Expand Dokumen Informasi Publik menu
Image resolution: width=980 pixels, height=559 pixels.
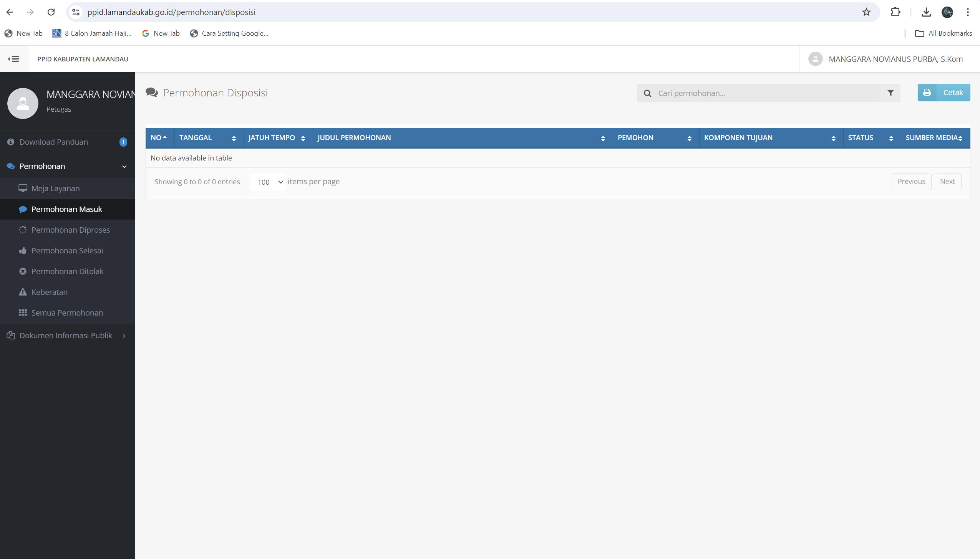tap(66, 336)
